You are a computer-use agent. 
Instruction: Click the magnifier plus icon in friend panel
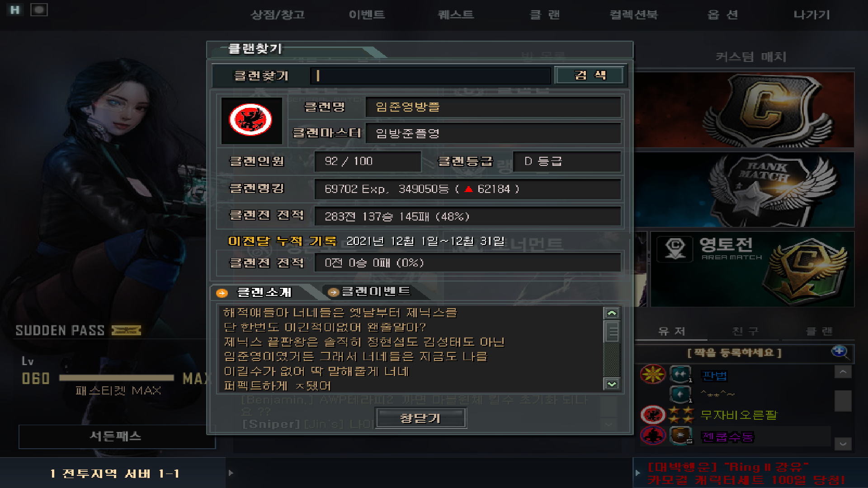(x=840, y=352)
